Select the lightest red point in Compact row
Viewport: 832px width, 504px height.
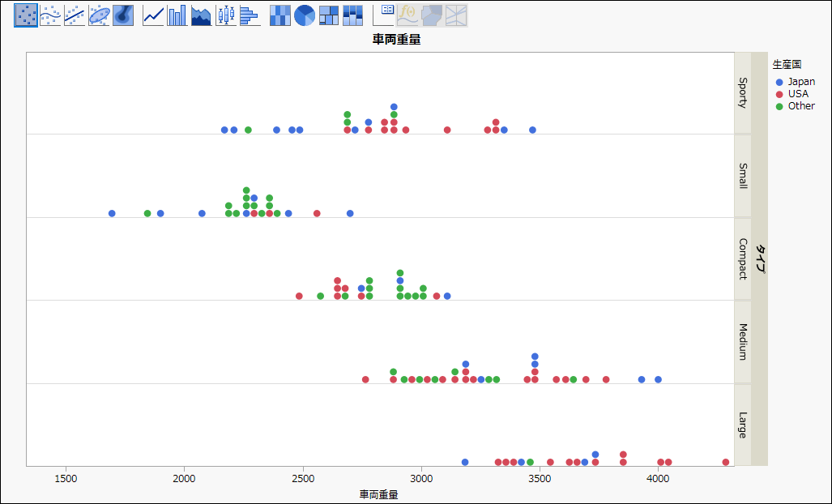click(x=299, y=296)
